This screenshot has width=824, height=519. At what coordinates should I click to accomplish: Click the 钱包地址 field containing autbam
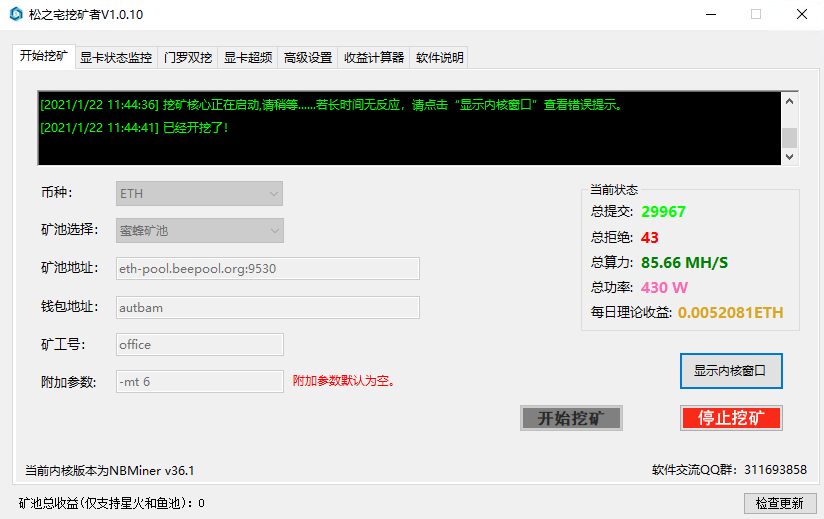[267, 307]
